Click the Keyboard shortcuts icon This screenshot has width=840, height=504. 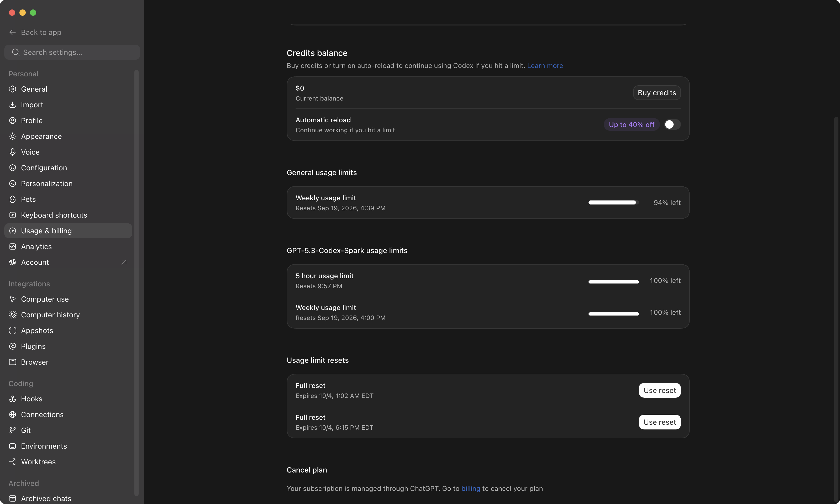(13, 215)
